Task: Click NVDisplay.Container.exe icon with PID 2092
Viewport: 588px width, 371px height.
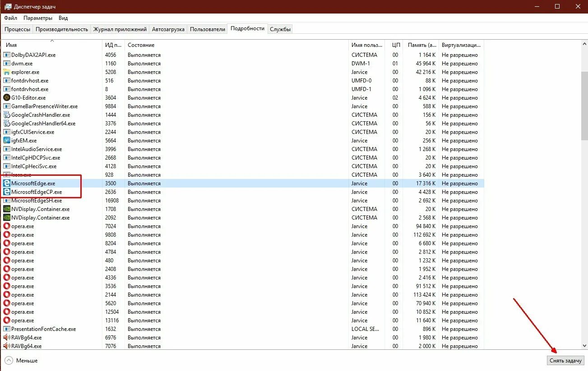Action: pyautogui.click(x=7, y=218)
